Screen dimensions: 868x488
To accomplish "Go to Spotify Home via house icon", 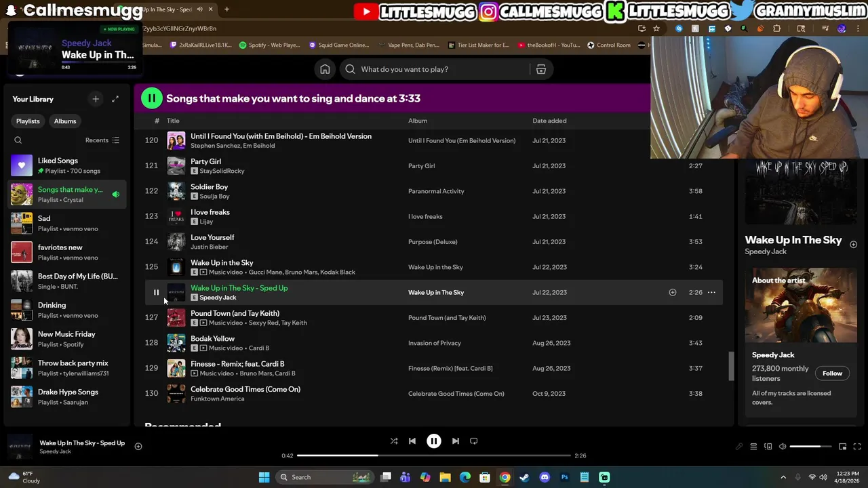I will click(325, 69).
